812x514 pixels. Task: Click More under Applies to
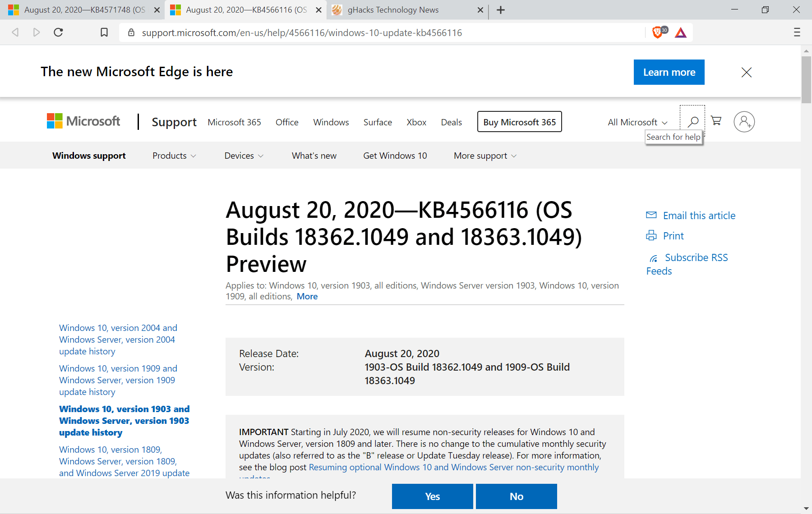307,296
